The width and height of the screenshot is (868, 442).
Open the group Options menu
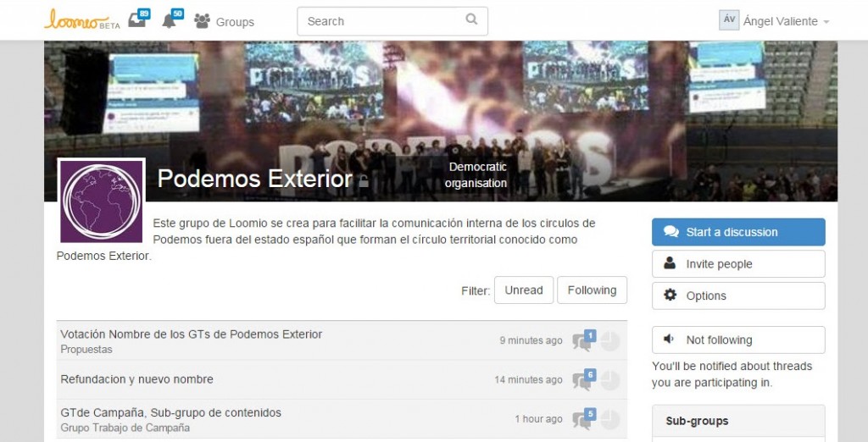click(x=738, y=296)
